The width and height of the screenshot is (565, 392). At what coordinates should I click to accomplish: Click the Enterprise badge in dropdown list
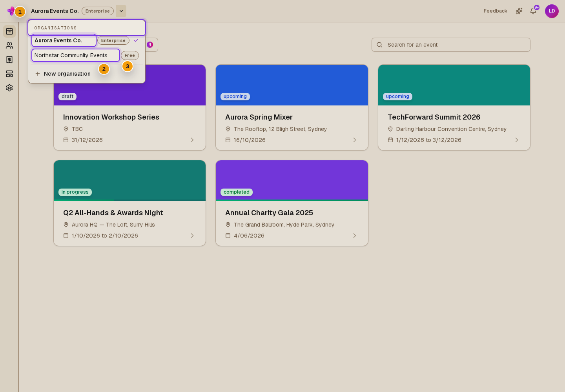coord(113,40)
